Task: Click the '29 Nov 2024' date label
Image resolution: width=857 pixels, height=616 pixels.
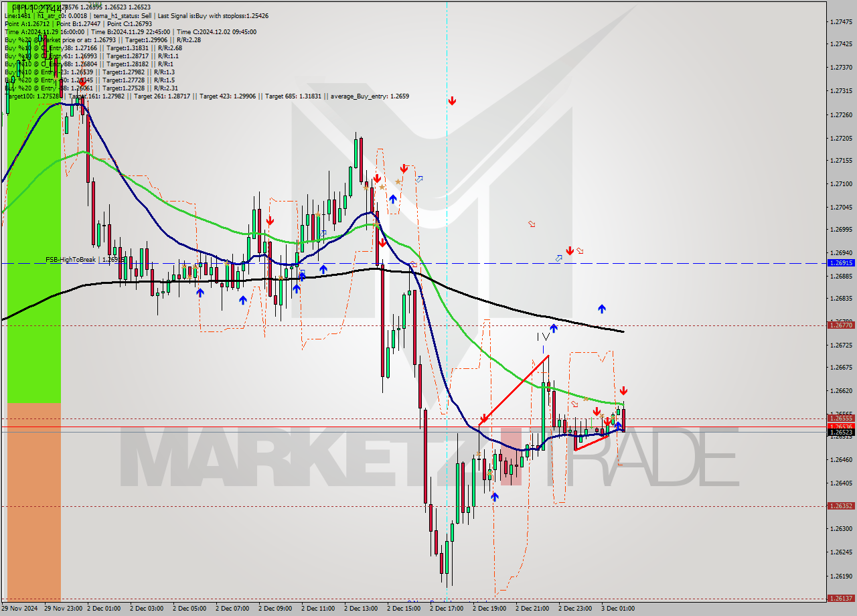Action: pos(20,609)
